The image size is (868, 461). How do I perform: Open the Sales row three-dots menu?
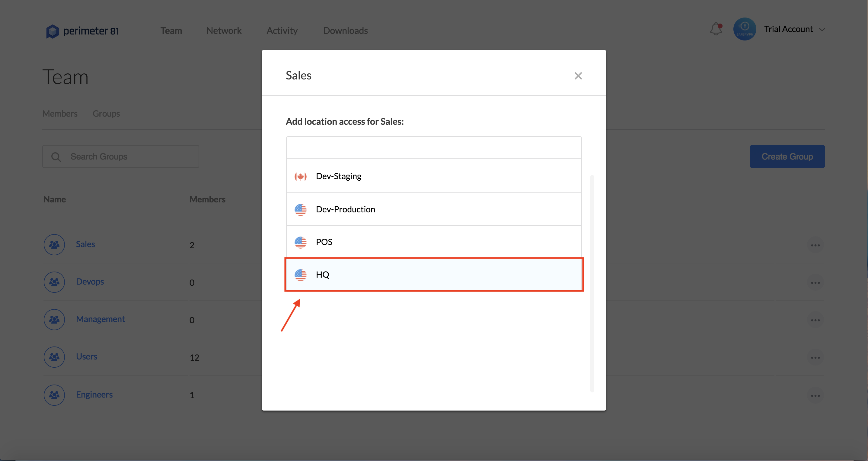tap(815, 245)
